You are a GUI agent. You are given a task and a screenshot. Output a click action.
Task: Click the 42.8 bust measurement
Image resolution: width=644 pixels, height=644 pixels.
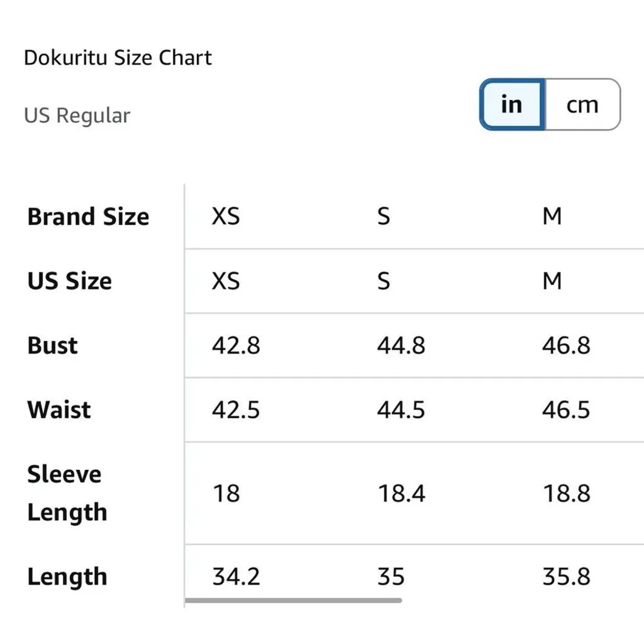pos(236,346)
